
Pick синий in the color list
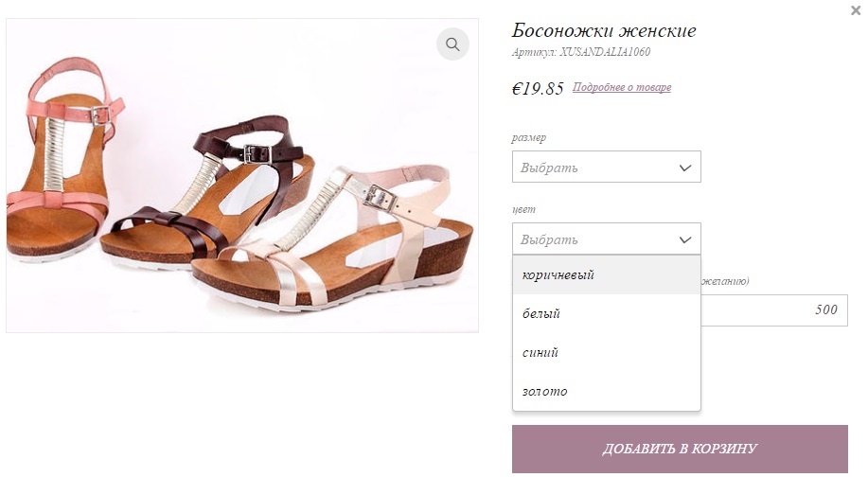[540, 352]
